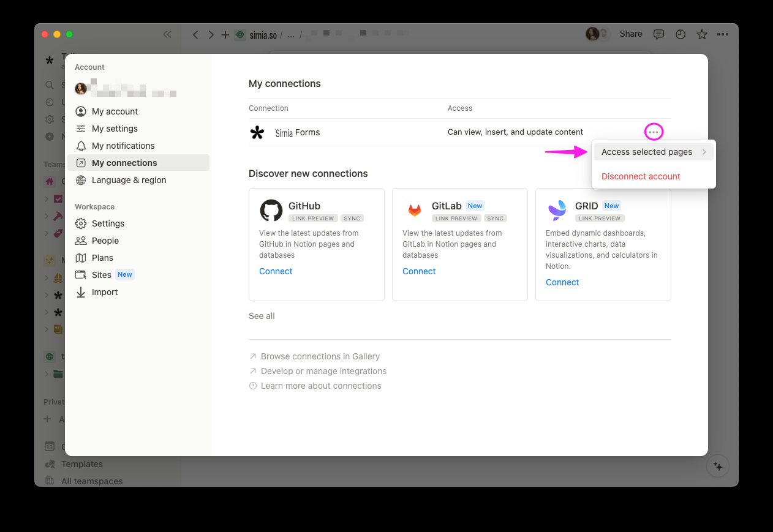Click Discover new connections heading
773x532 pixels.
click(x=308, y=173)
